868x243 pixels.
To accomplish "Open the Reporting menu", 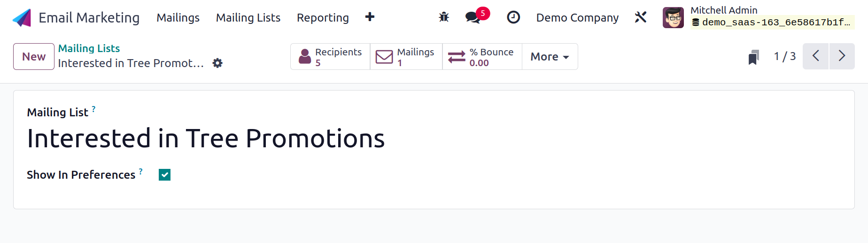I will point(323,18).
